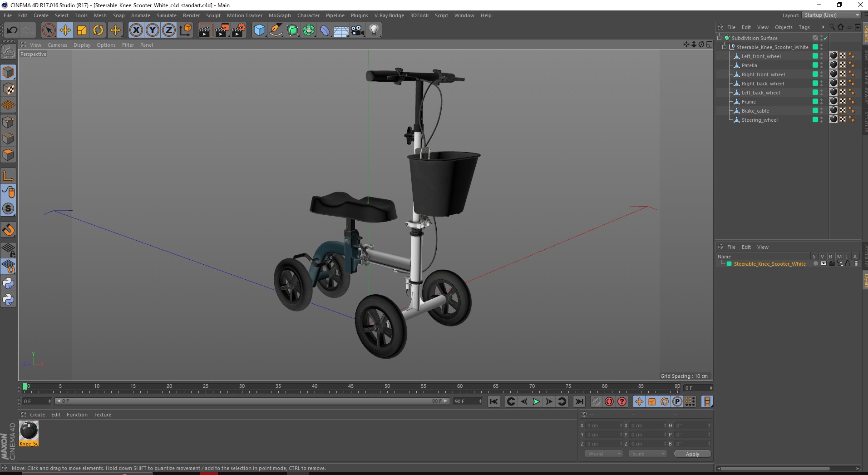Image resolution: width=868 pixels, height=475 pixels.
Task: Toggle X axis lock
Action: point(136,30)
